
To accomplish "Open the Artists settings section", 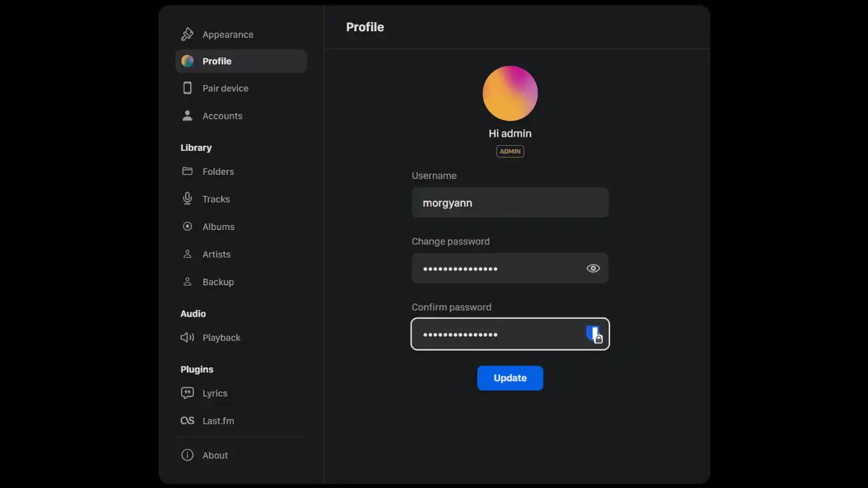I will click(216, 254).
